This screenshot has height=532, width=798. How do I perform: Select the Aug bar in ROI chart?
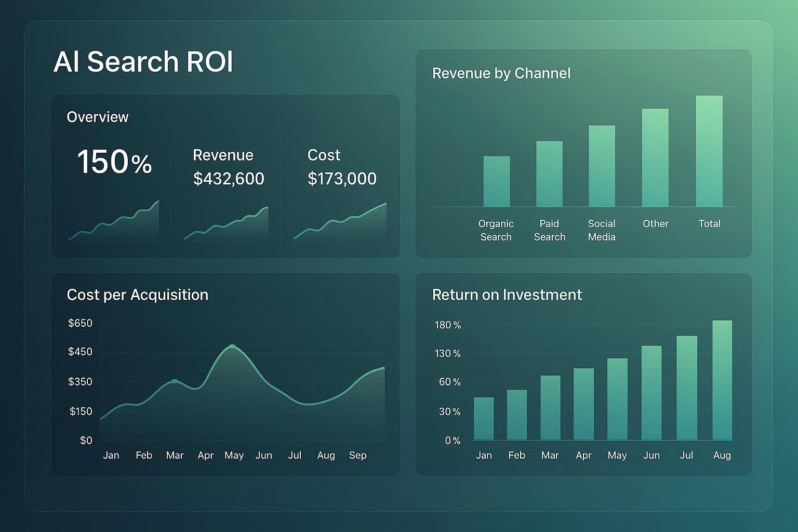[x=721, y=380]
